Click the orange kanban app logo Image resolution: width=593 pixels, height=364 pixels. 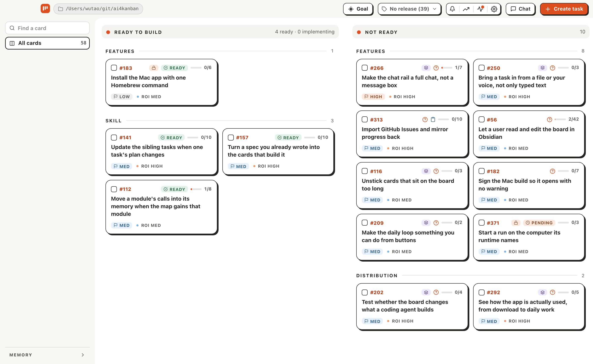(x=45, y=9)
